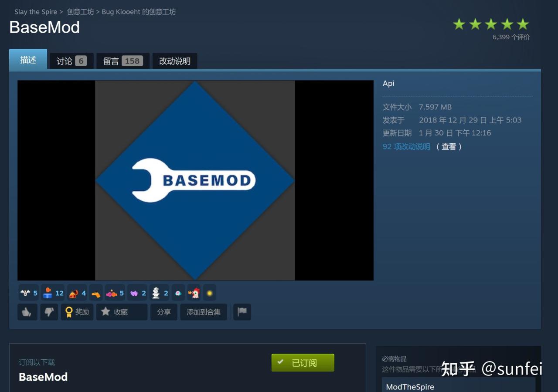558x392 pixels.
Task: Click the blue button award with 12
Action: coord(53,293)
